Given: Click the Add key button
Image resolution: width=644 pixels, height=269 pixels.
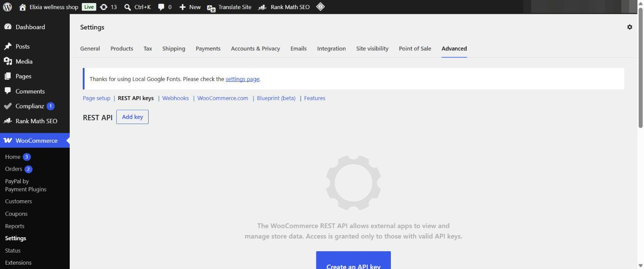Looking at the screenshot, I should point(132,117).
